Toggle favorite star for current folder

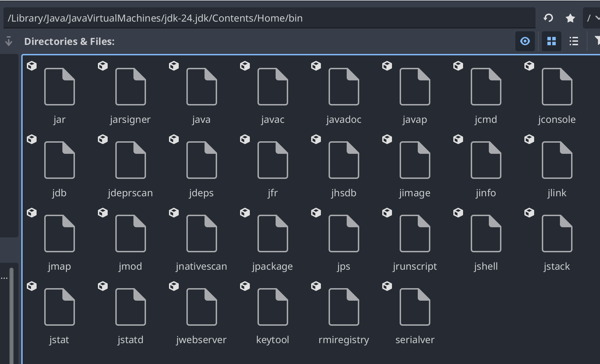570,18
